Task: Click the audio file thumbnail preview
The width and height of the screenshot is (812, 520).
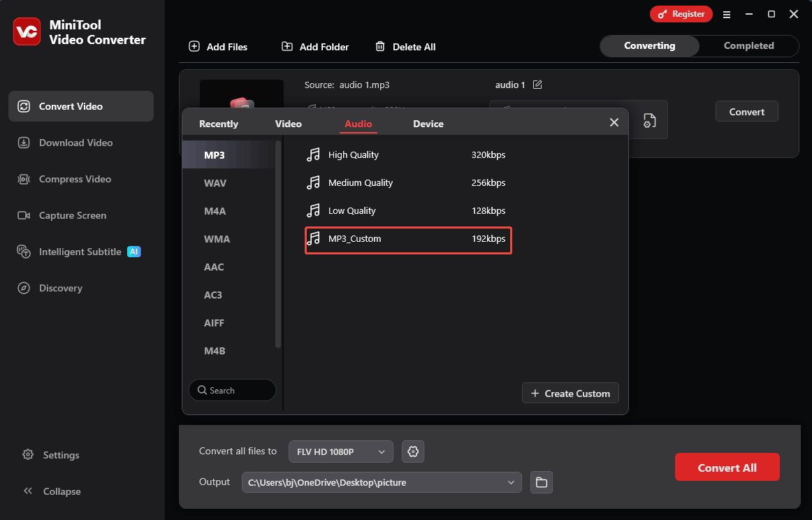Action: [241, 94]
